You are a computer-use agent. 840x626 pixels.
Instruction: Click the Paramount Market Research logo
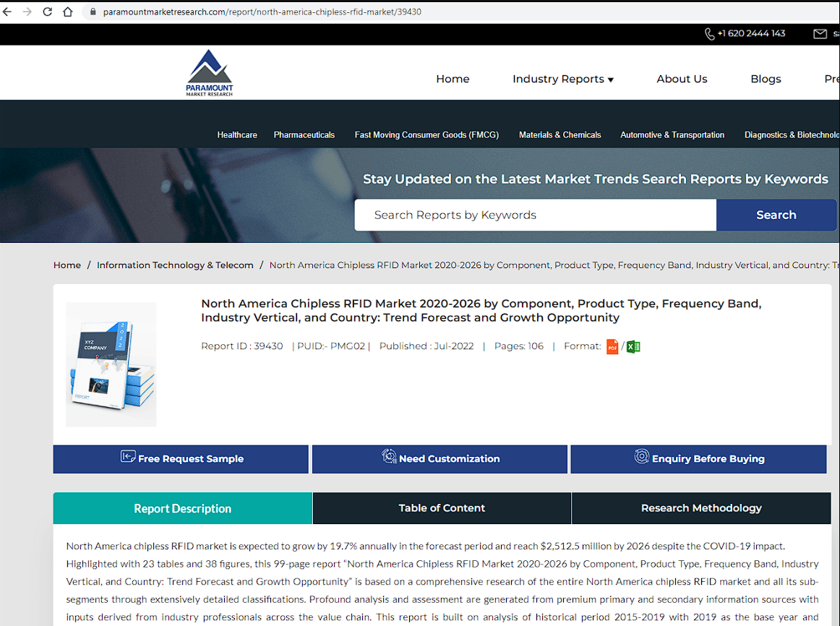click(210, 73)
